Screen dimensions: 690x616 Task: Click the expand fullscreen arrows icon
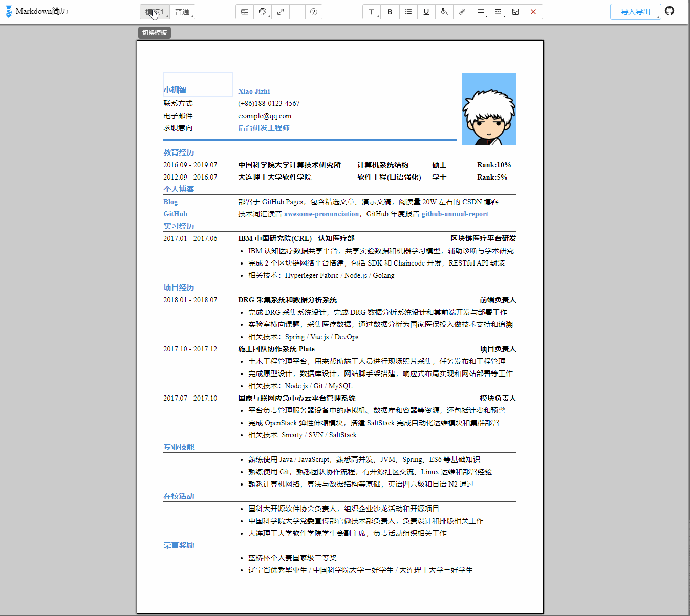click(281, 12)
